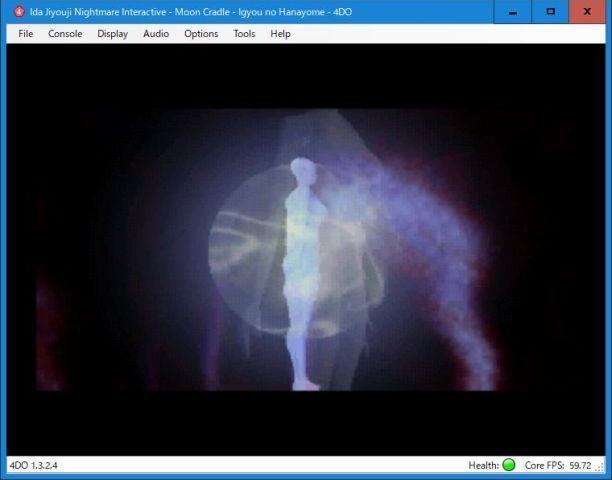Click the 4DO 1.3.2.4 version text

click(x=34, y=466)
